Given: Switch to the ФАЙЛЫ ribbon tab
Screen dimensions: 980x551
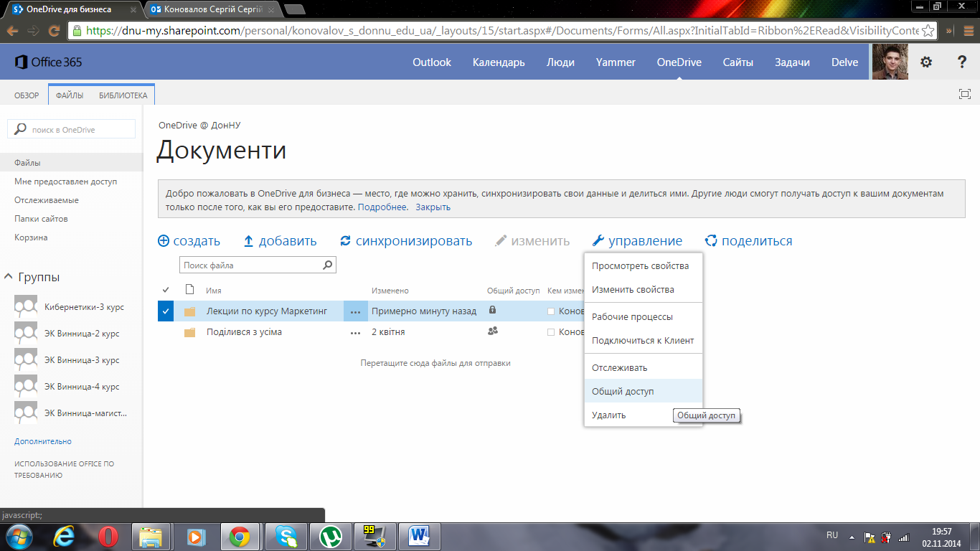Looking at the screenshot, I should (x=70, y=95).
